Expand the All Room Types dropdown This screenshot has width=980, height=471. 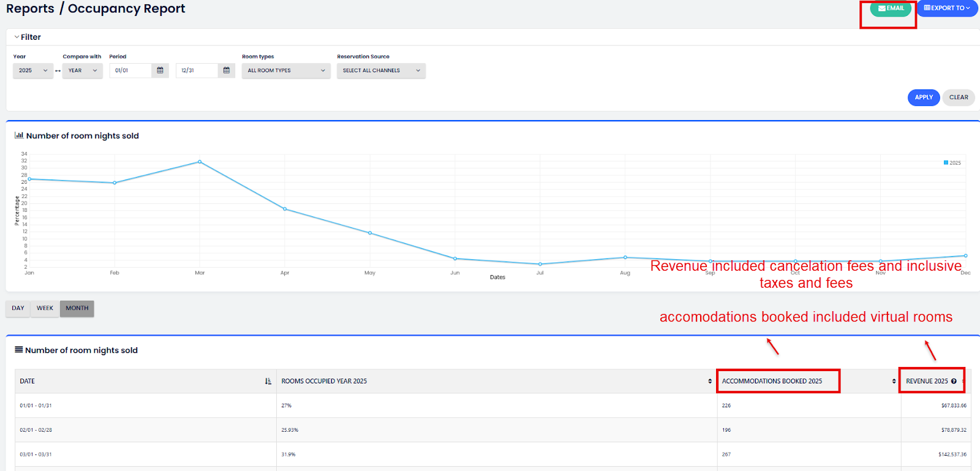(x=285, y=70)
